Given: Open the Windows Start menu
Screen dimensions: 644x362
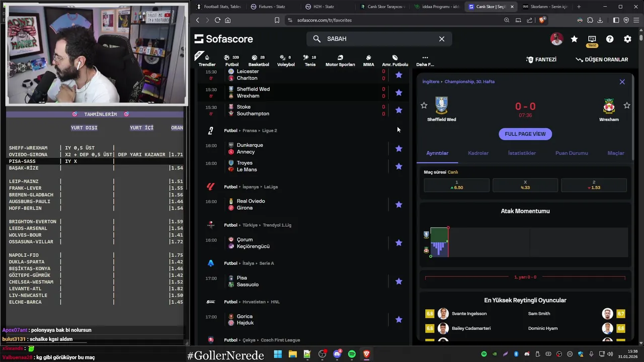Looking at the screenshot, I should pyautogui.click(x=278, y=354).
